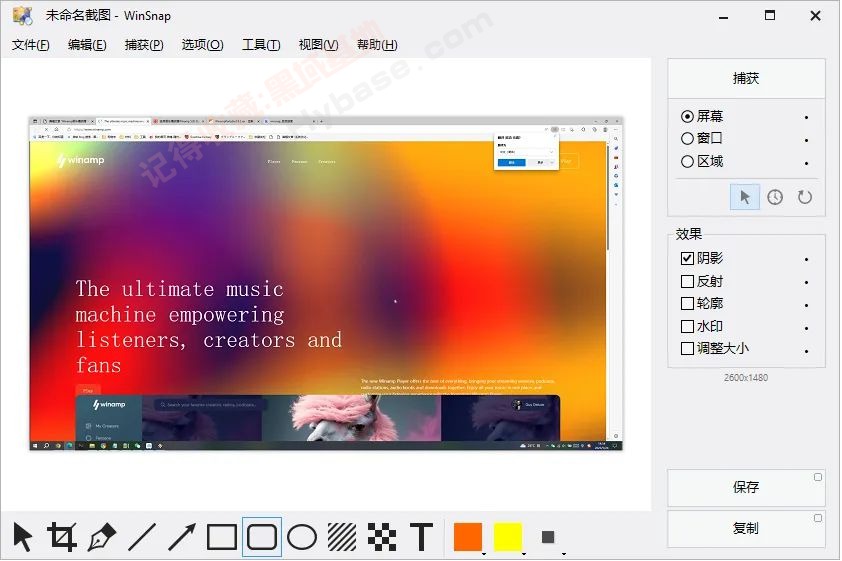The image size is (842, 561).
Task: Open settings dot next to 轮廓
Action: (x=807, y=305)
